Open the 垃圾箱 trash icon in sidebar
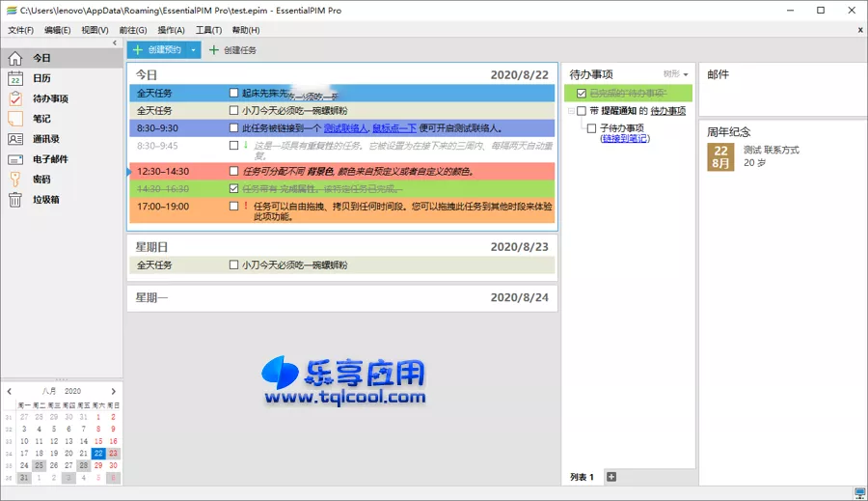Viewport: 868px width, 501px height. pyautogui.click(x=14, y=200)
